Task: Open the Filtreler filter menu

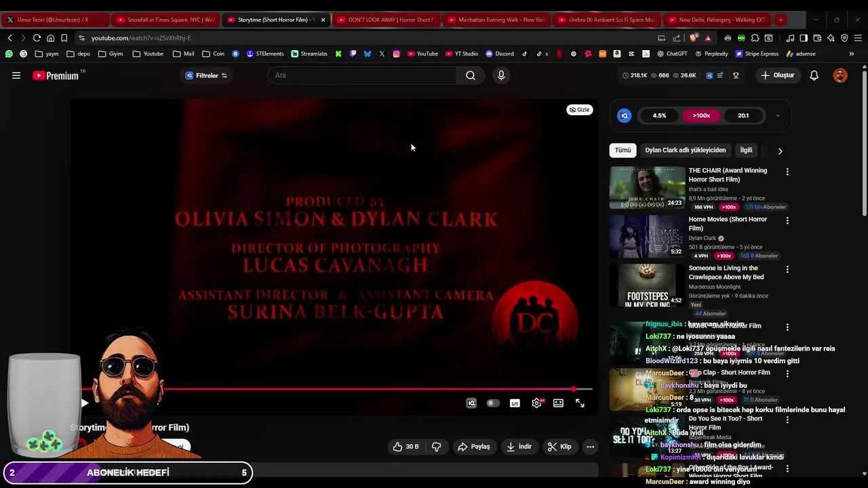Action: [206, 75]
